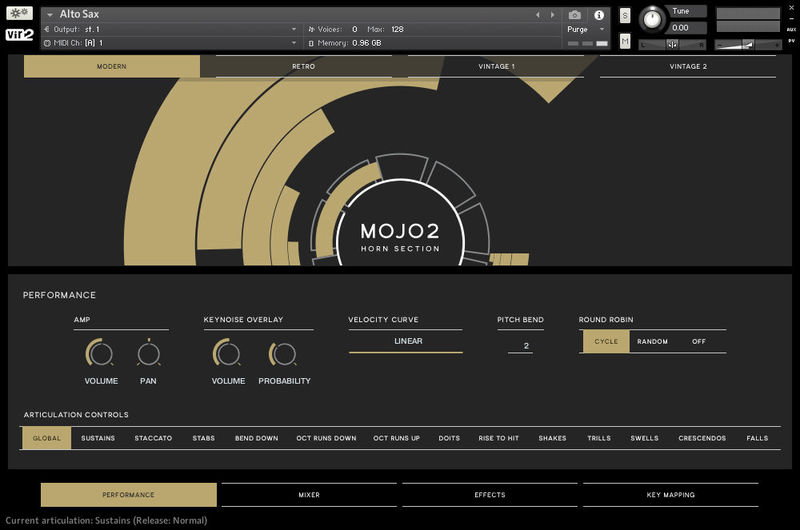Open the Velocity Curve Linear selector
800x530 pixels.
point(406,342)
